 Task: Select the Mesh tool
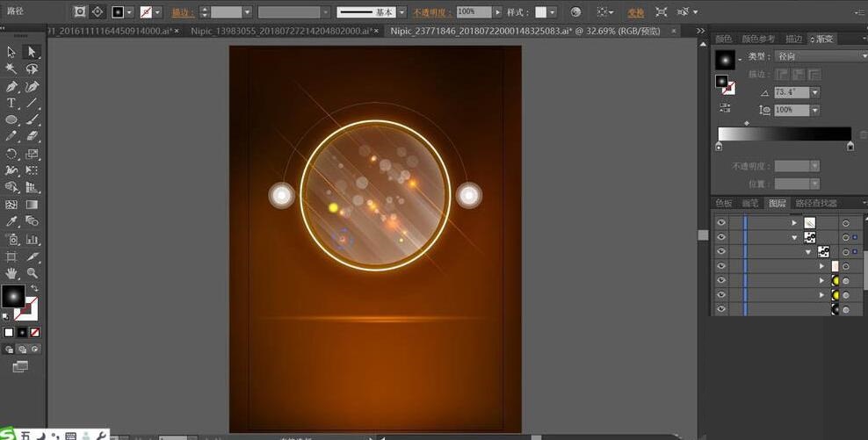click(11, 205)
